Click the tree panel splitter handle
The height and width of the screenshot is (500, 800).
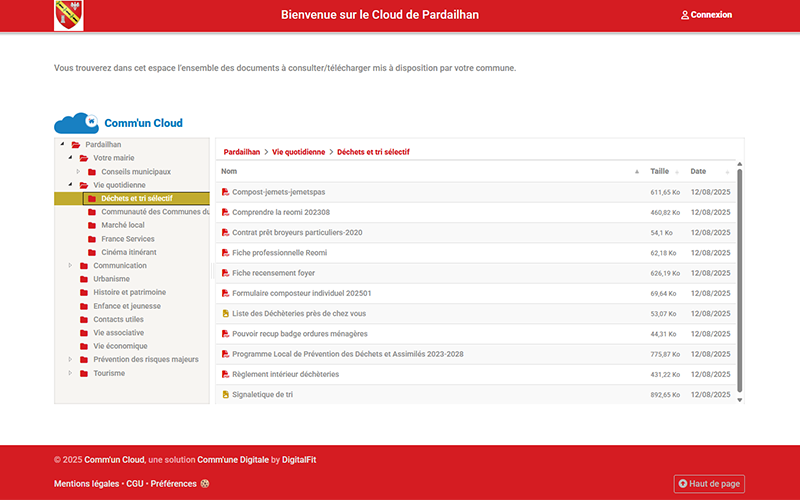coord(212,271)
